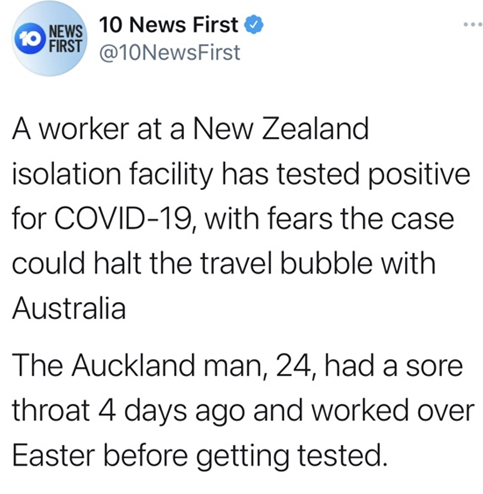483x494 pixels.
Task: Click the words New Zealand in the tweet
Action: coord(281,129)
